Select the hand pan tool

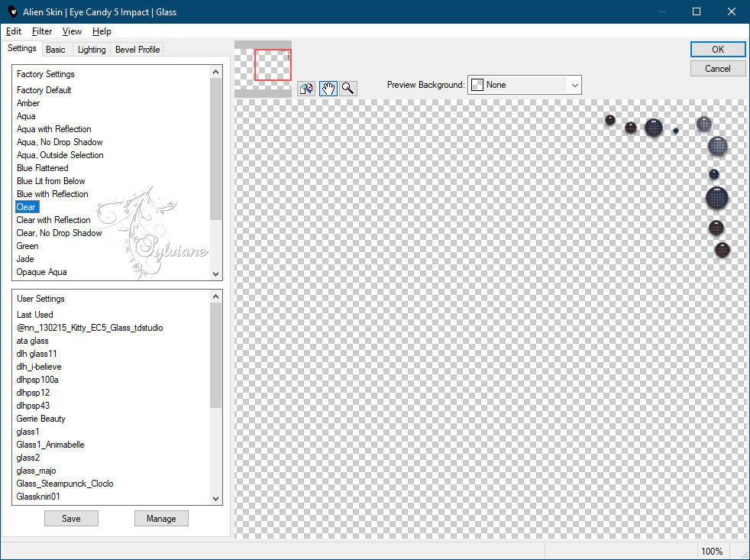click(328, 89)
